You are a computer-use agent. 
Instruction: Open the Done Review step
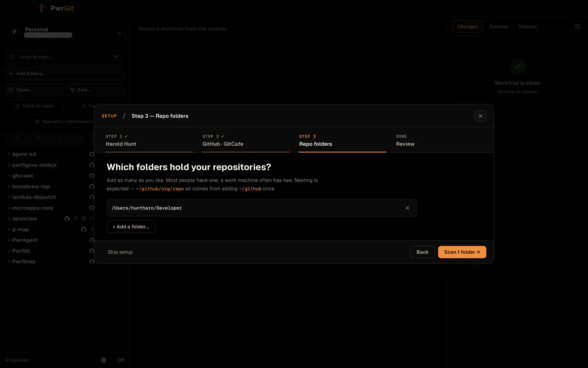(439, 140)
